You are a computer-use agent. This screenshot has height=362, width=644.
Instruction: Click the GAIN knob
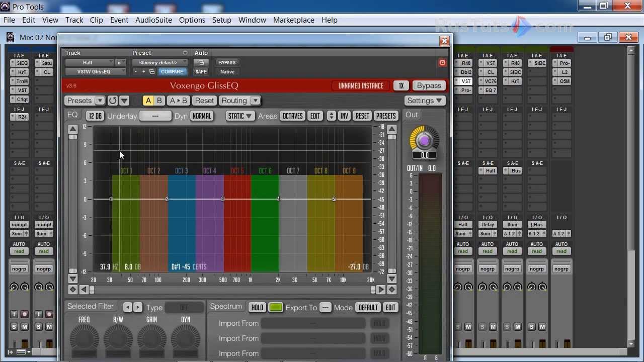tap(151, 338)
